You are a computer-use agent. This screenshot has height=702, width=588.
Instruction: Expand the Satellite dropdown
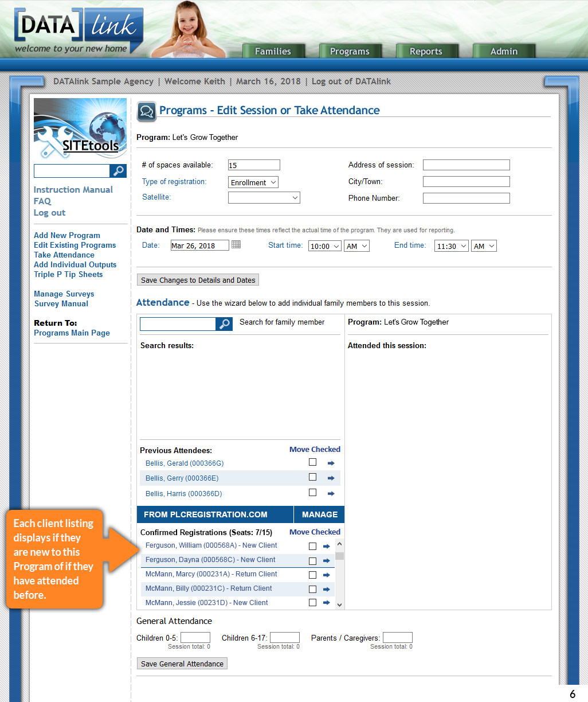coord(264,198)
